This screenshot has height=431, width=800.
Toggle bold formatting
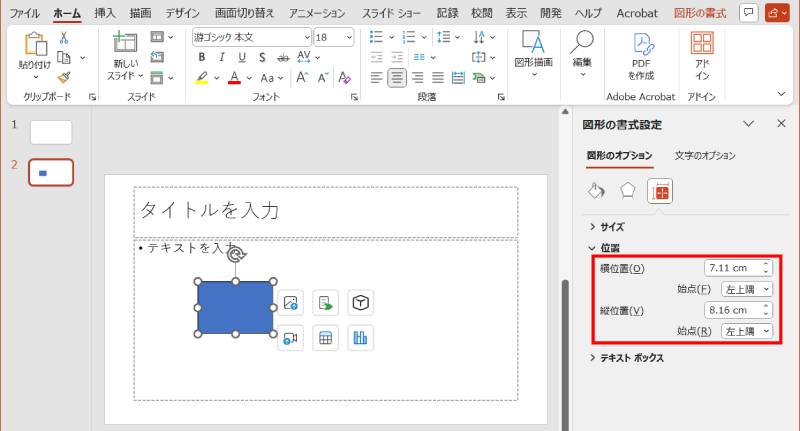coord(202,57)
